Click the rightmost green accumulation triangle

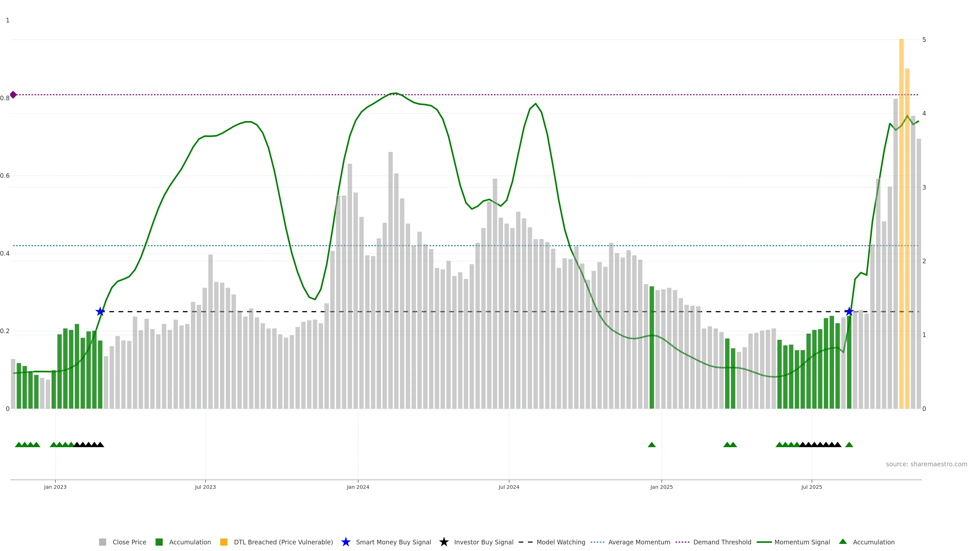pyautogui.click(x=849, y=445)
